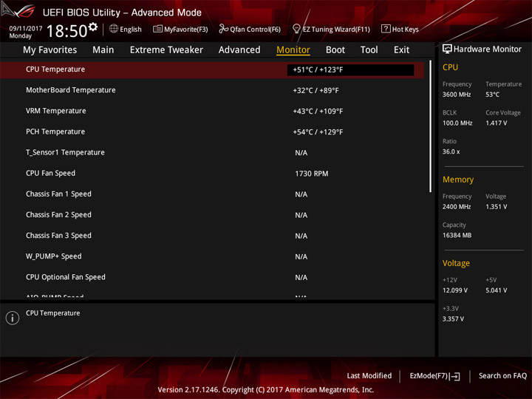Click the 5.041 V reading
Image resolution: width=532 pixels, height=399 pixels.
click(496, 290)
